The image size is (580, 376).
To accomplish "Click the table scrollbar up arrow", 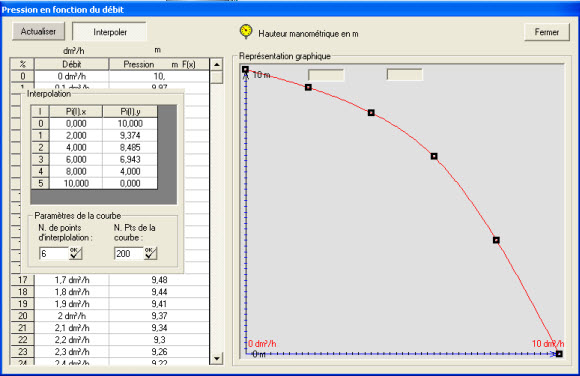I will 217,64.
